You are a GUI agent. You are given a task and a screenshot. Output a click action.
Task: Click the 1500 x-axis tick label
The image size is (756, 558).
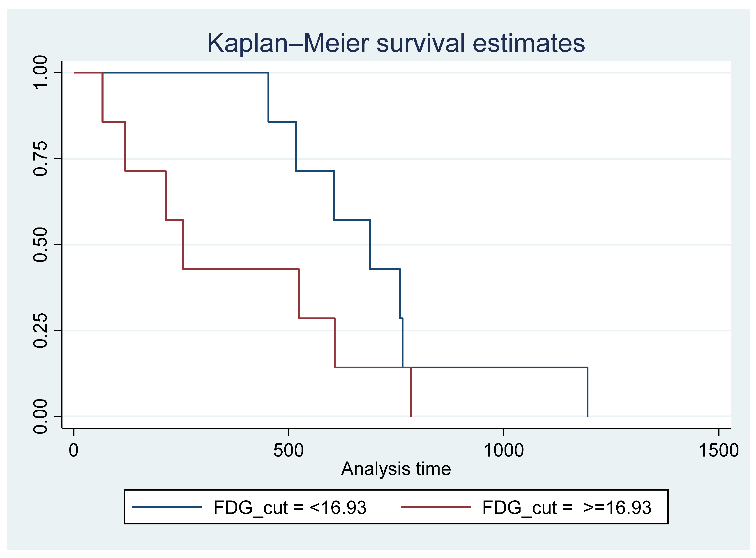tap(719, 451)
